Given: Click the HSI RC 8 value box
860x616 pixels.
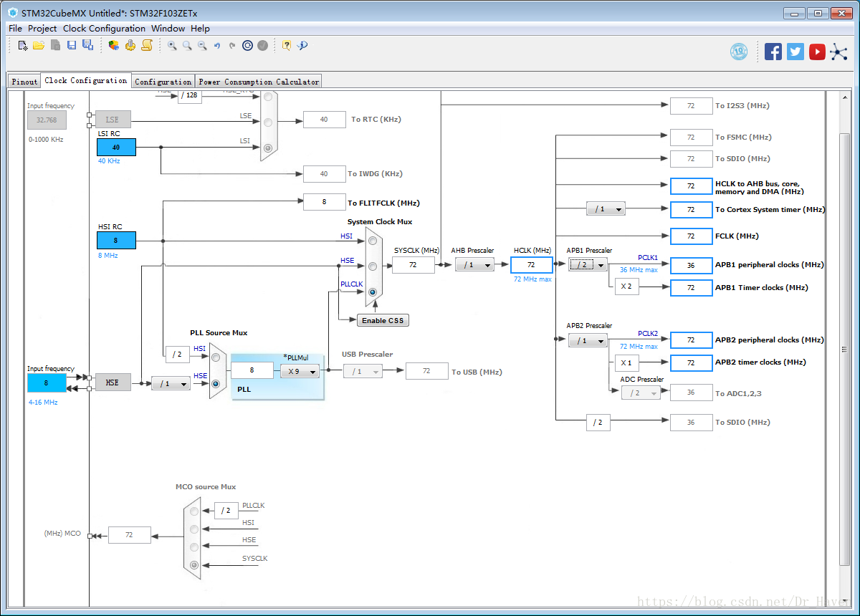Looking at the screenshot, I should tap(116, 241).
